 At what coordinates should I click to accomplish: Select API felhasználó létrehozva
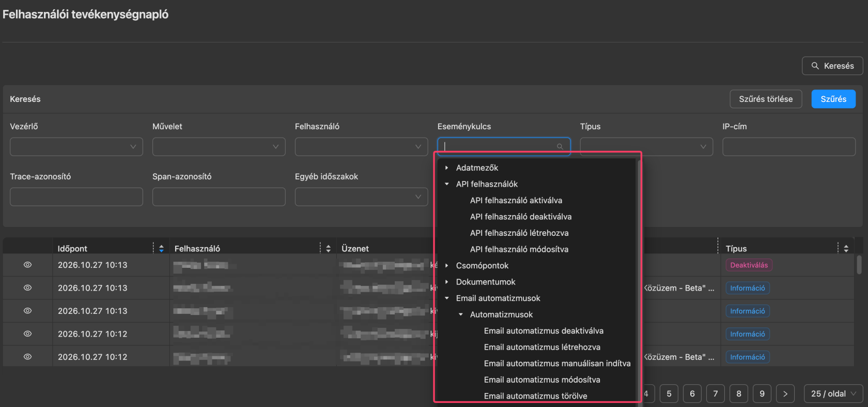(519, 233)
